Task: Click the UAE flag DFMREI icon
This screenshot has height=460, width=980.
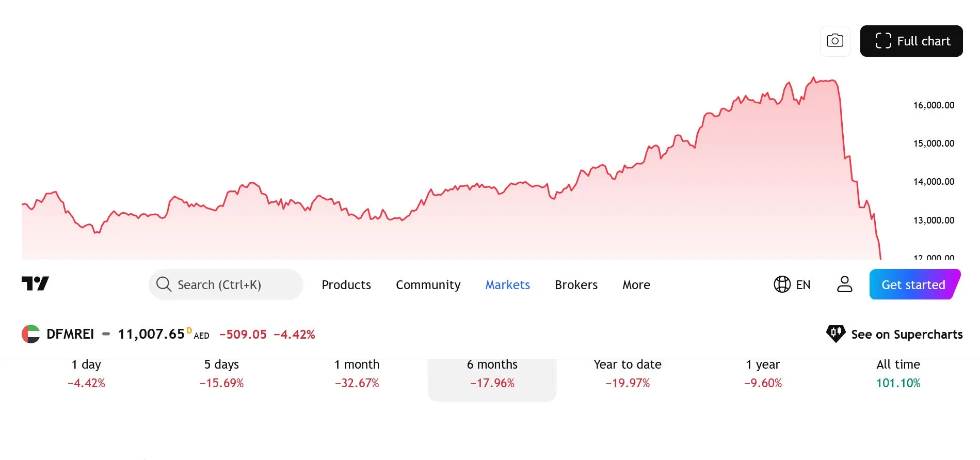Action: [31, 334]
